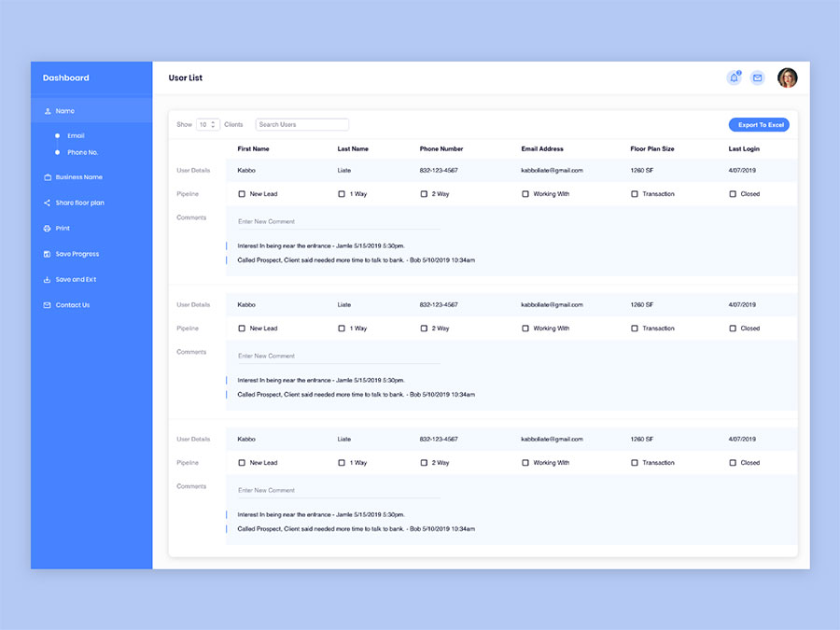Screen dimensions: 840x630
Task: Check New Lead in second user's pipeline
Action: tap(242, 329)
